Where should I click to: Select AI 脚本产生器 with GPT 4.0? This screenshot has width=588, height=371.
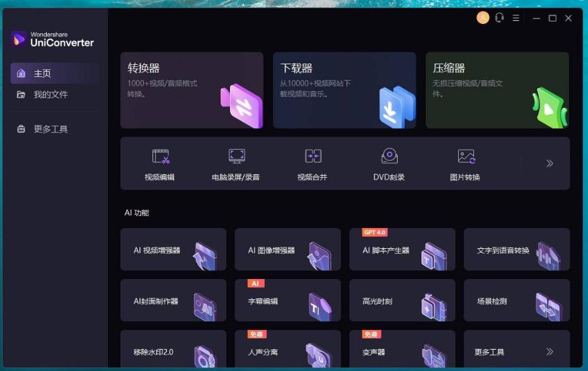[x=401, y=249]
